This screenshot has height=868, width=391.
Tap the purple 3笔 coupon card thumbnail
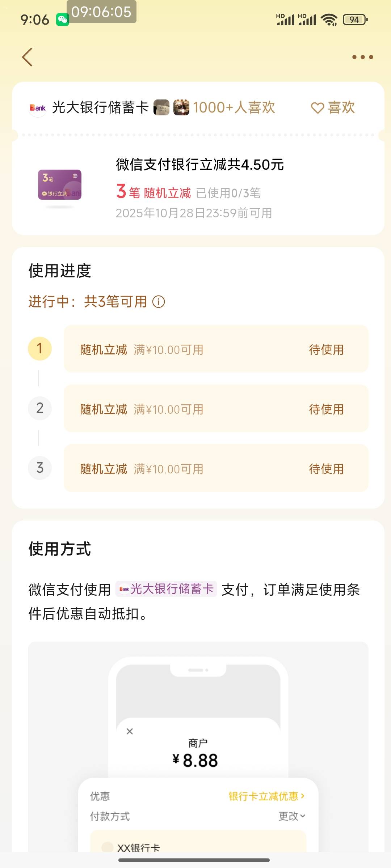[x=60, y=185]
